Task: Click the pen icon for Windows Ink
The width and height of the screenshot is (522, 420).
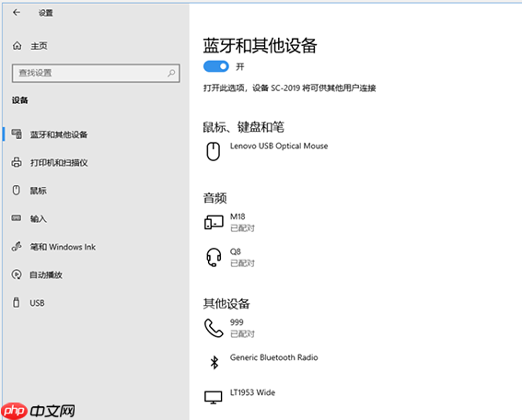Action: point(17,247)
